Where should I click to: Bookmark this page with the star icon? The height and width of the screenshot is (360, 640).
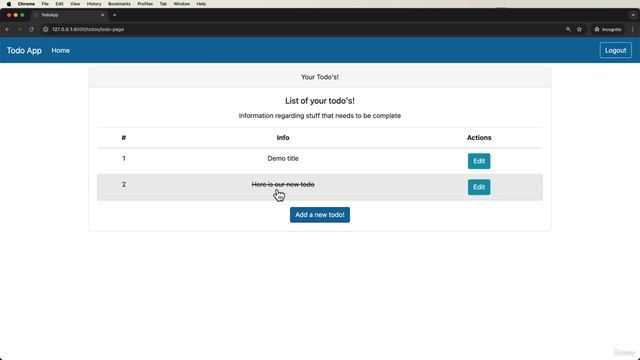[579, 29]
